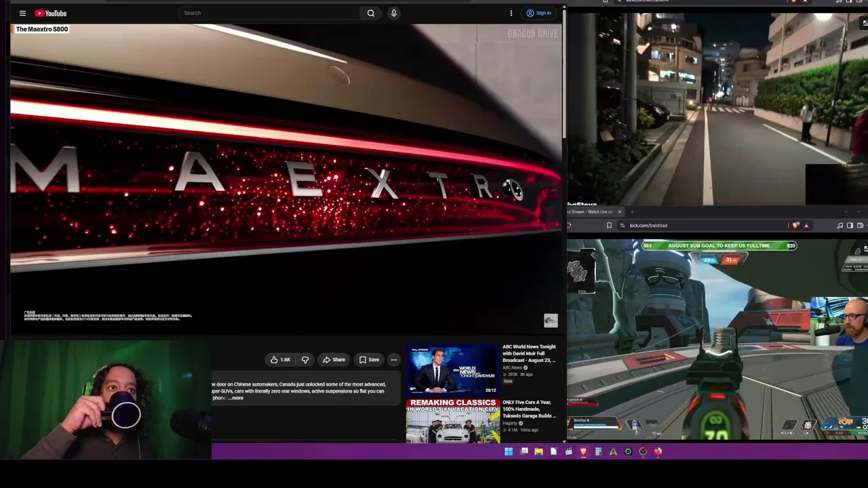The image size is (868, 488).
Task: Bookmark the kick.com/balddad page
Action: 609,226
